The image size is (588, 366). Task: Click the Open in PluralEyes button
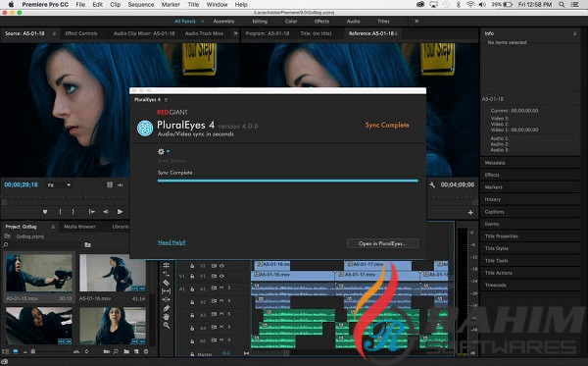pos(382,243)
